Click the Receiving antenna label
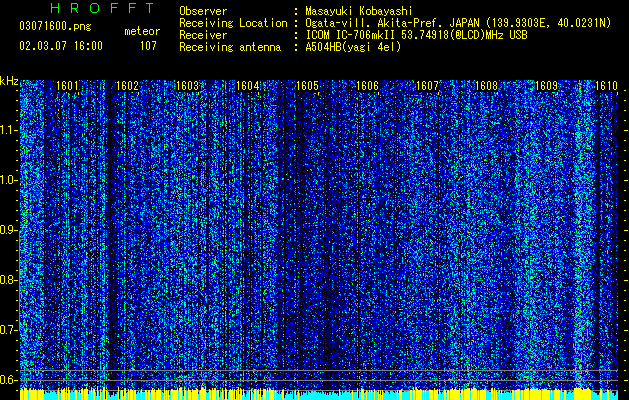The height and width of the screenshot is (400, 629). [230, 47]
